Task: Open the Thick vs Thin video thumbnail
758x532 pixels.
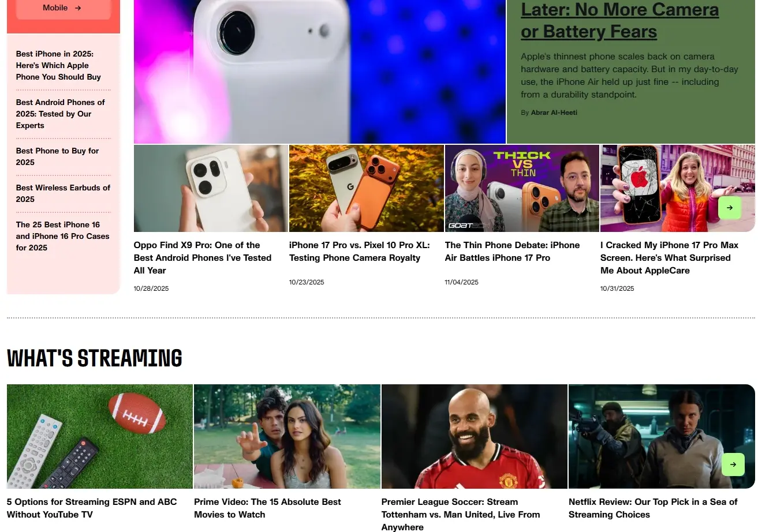Action: [x=522, y=188]
